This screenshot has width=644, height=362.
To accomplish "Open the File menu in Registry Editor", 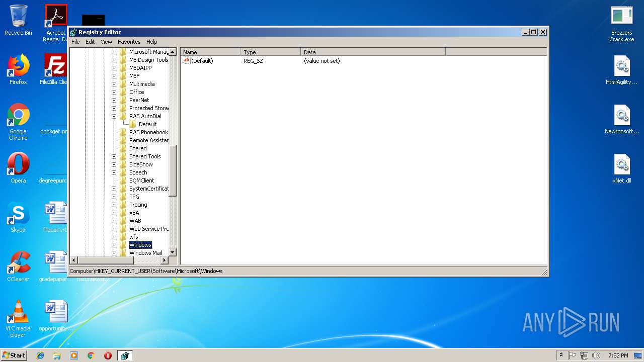I will [75, 42].
